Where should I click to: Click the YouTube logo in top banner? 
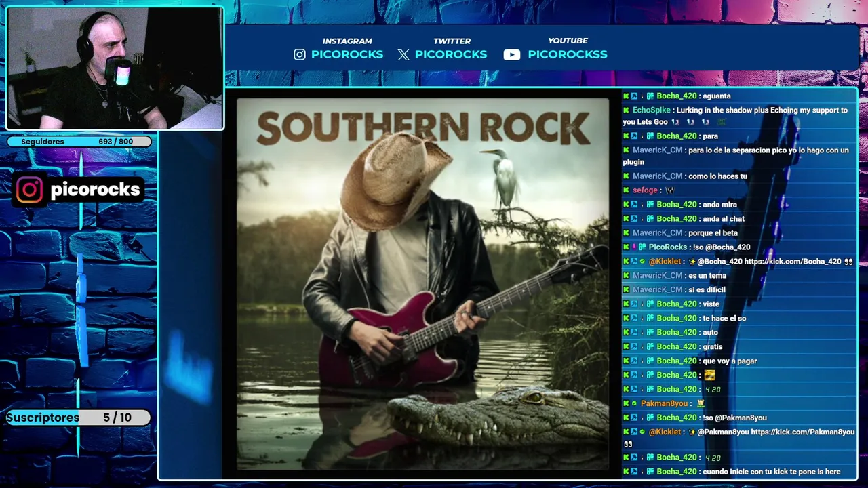coord(512,55)
